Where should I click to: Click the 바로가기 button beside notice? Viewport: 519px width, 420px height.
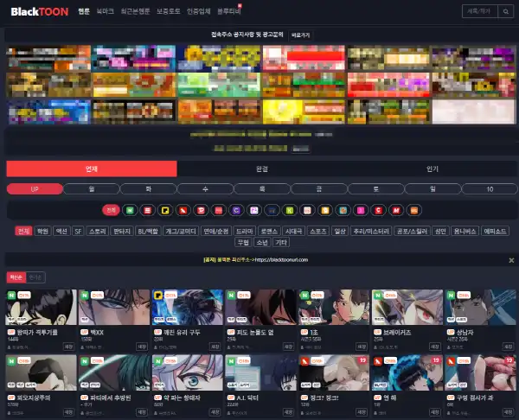click(x=301, y=35)
